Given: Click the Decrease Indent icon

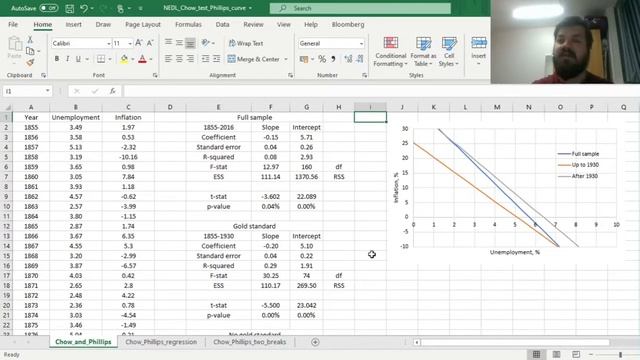Looking at the screenshot, I should coord(205,59).
